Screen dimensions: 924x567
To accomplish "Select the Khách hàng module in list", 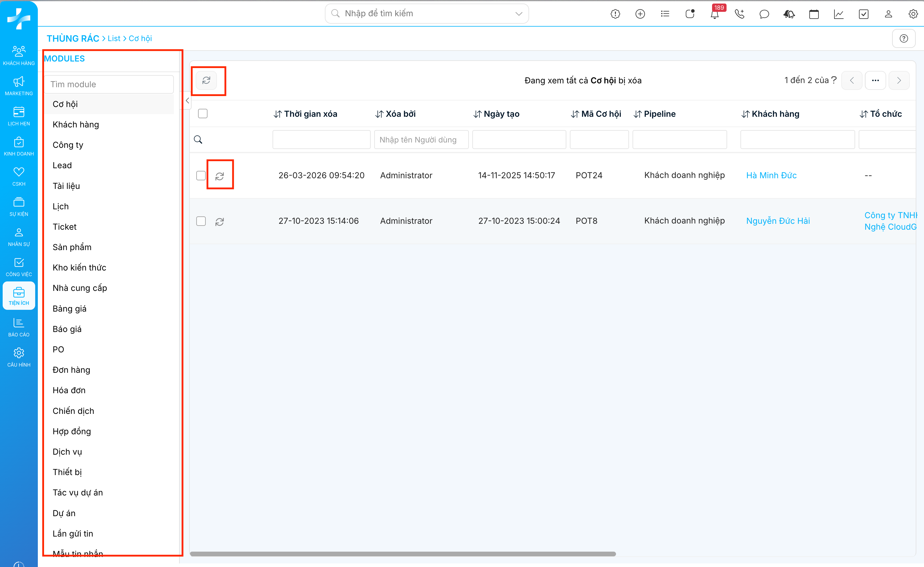I will pos(76,124).
